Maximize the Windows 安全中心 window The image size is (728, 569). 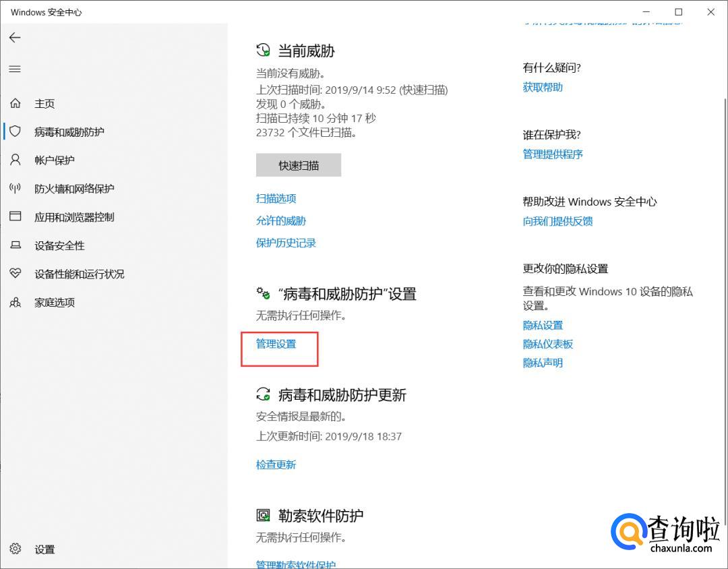pyautogui.click(x=679, y=12)
